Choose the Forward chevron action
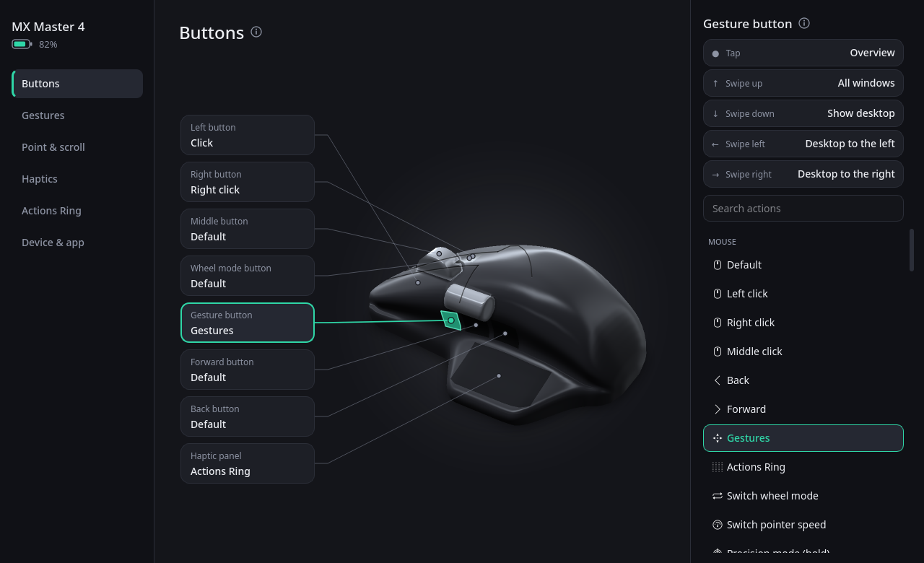924x563 pixels. [803, 409]
